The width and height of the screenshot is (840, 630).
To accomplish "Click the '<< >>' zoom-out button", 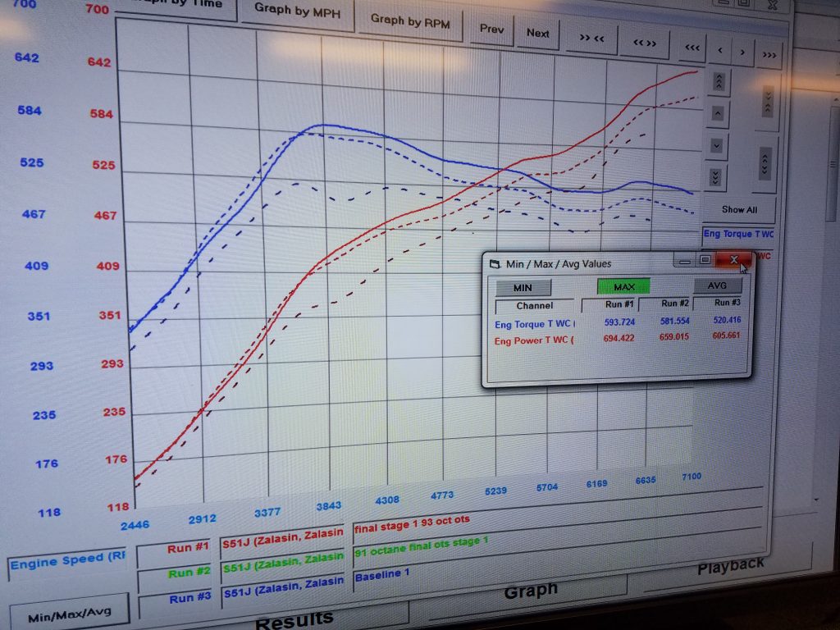I will [644, 43].
